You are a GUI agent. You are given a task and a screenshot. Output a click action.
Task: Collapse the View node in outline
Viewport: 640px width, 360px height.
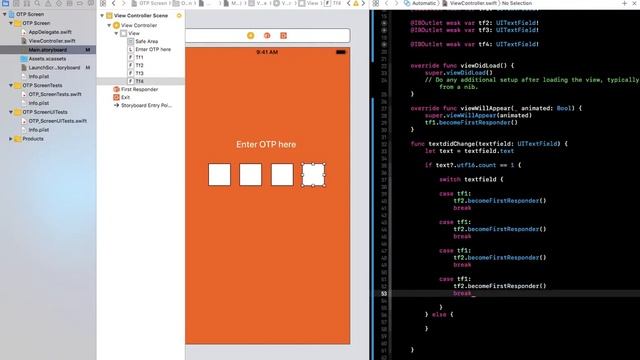click(x=116, y=33)
